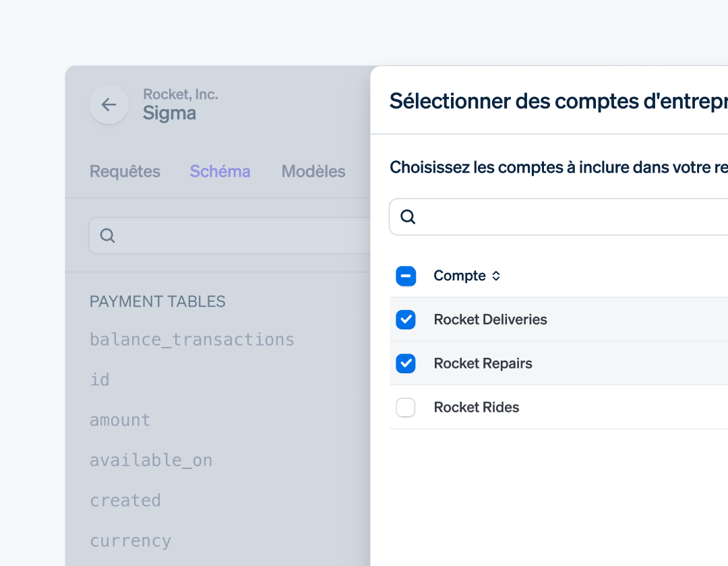The height and width of the screenshot is (566, 728).
Task: Select the id column
Action: coord(100,379)
